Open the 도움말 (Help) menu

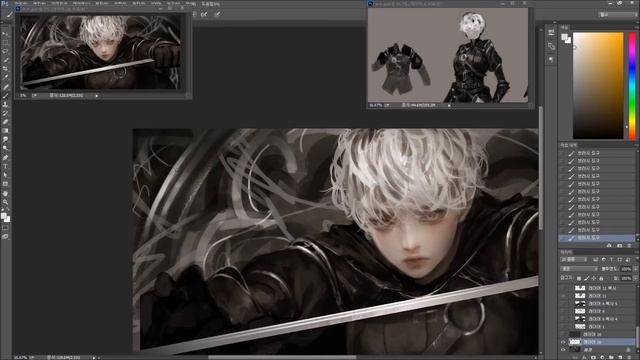pyautogui.click(x=210, y=3)
